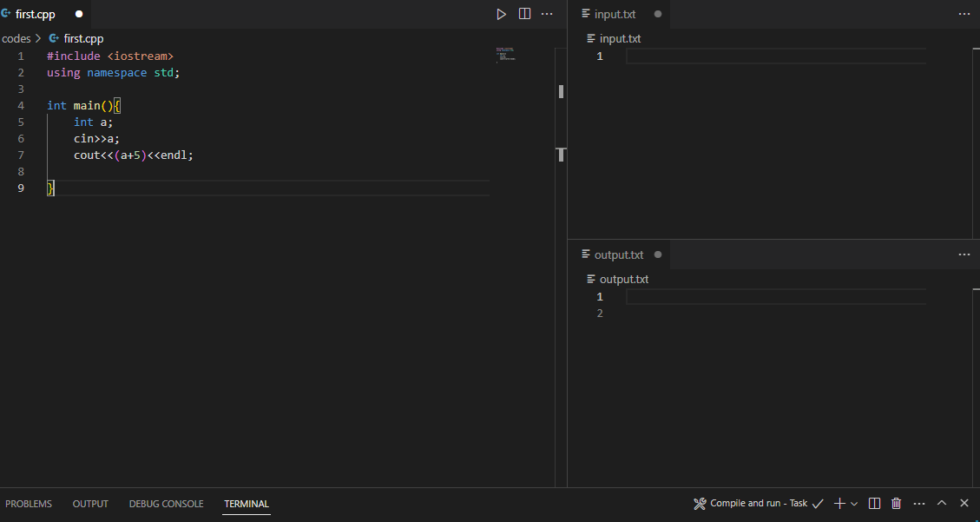Close the bottom panel
Screen dimensions: 980x522
964,503
